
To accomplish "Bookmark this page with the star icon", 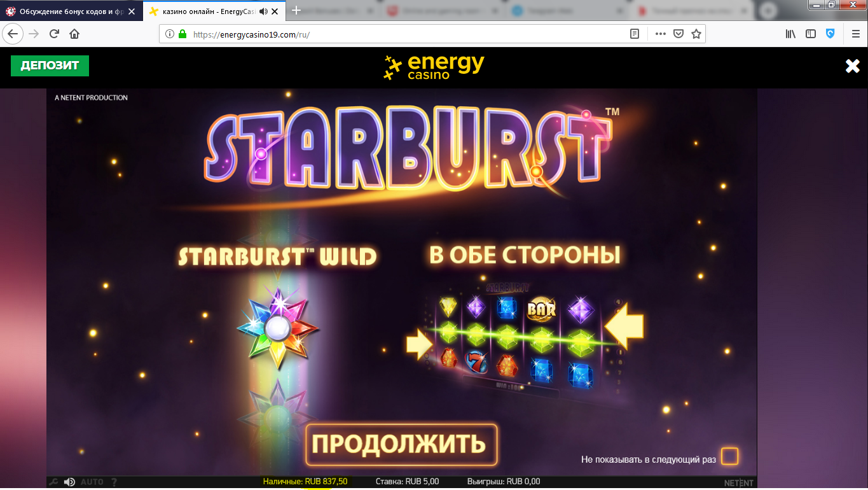I will 696,34.
